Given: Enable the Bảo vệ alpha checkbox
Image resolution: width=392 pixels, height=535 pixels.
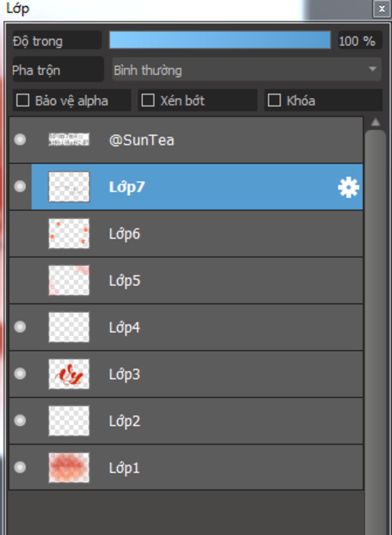Looking at the screenshot, I should coord(23,100).
